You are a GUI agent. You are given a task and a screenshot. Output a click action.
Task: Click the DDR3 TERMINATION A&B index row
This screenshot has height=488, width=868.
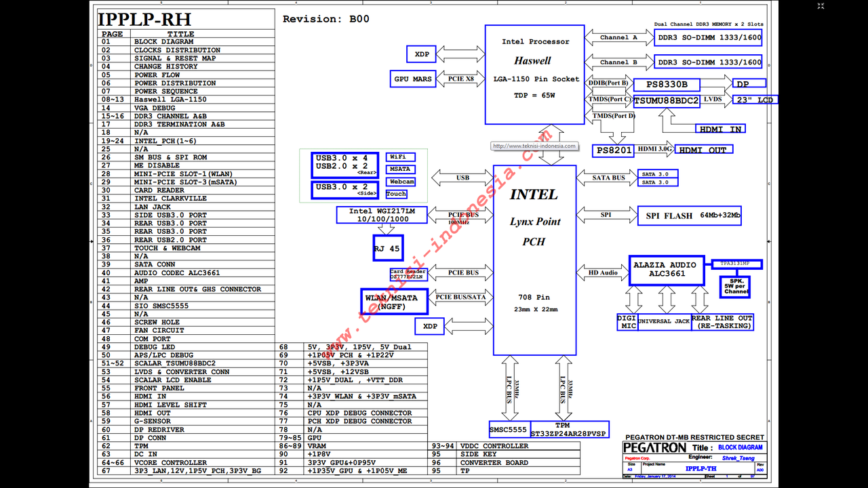[x=186, y=125]
